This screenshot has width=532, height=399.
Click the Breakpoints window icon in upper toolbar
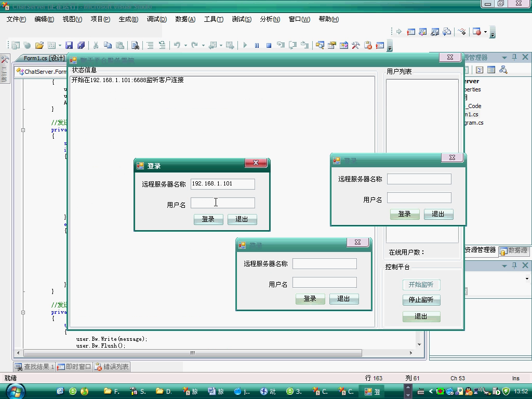477,32
